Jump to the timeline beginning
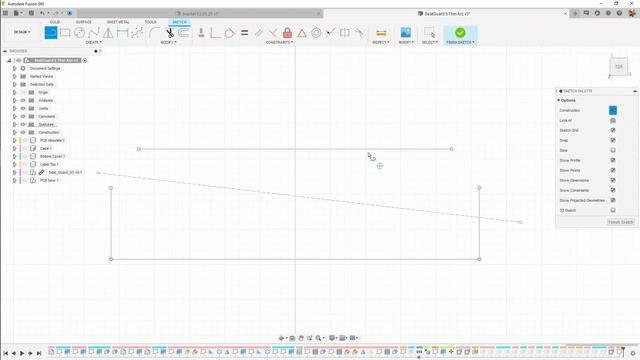The image size is (640, 360). (x=6, y=353)
